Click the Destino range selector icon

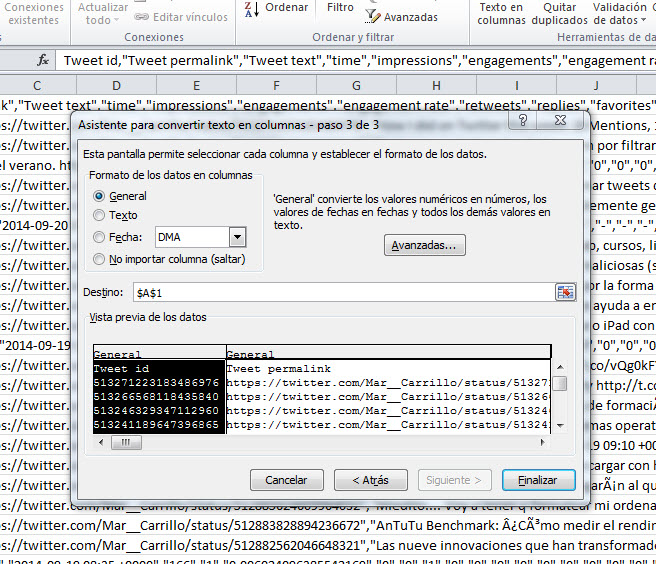(x=566, y=292)
